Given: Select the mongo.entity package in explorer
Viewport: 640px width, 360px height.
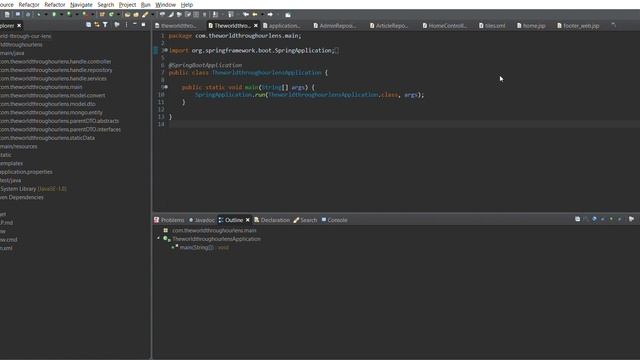Looking at the screenshot, I should [51, 113].
